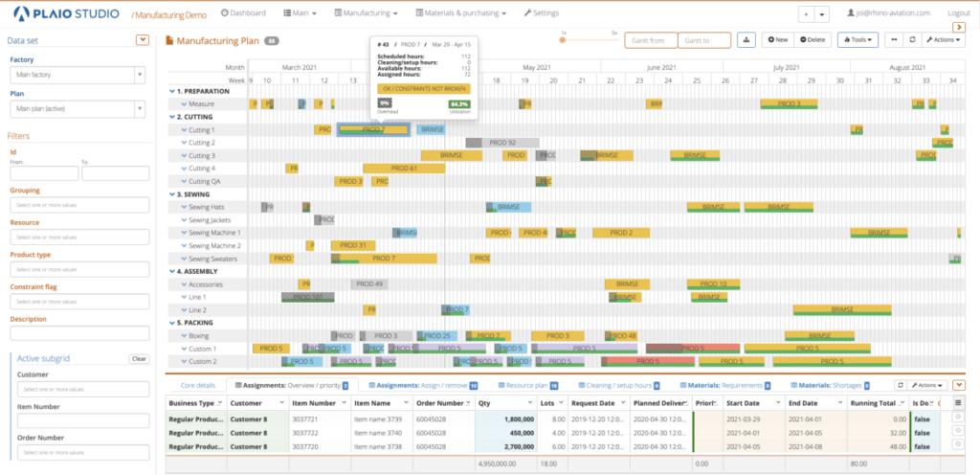This screenshot has width=980, height=475.
Task: Open the Manufacturing menu
Action: pos(367,13)
